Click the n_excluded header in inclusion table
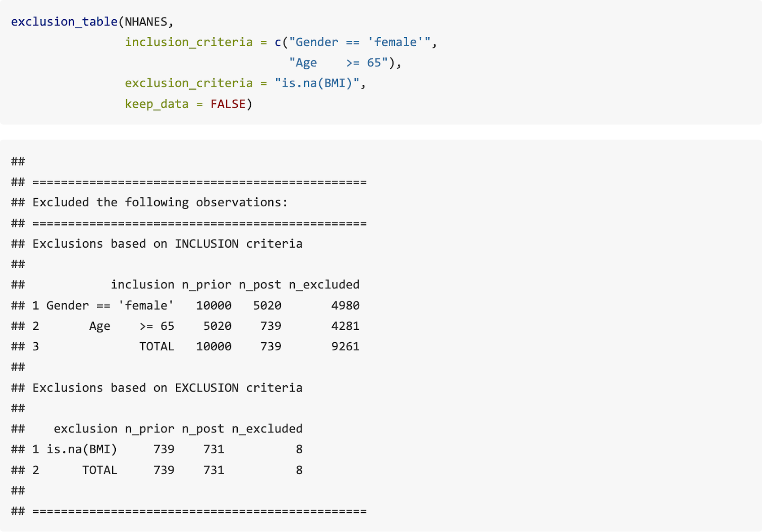763x532 pixels. 324,285
